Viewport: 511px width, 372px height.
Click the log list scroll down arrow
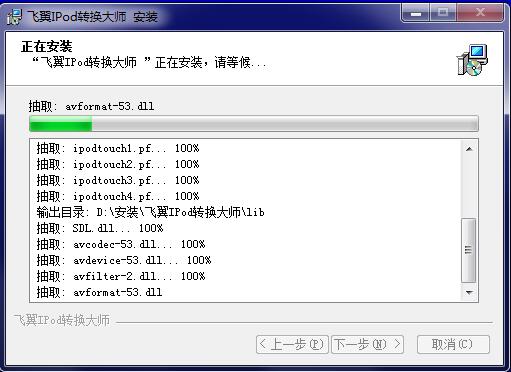pos(469,293)
